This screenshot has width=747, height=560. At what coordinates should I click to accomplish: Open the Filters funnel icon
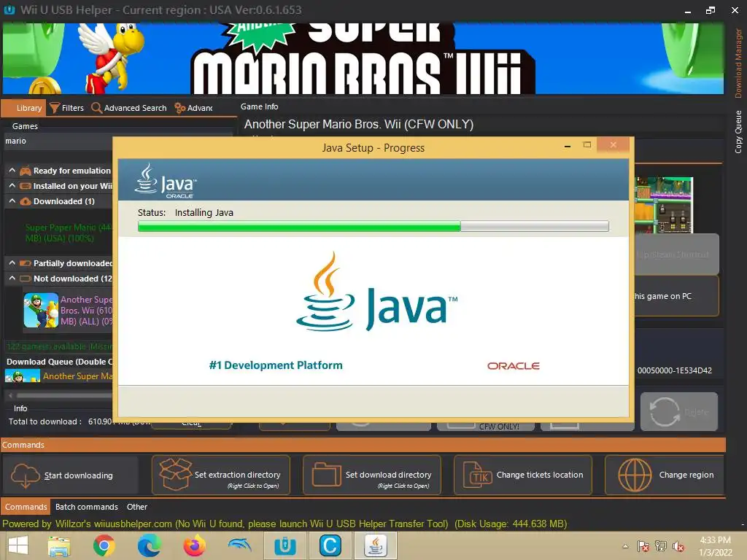point(55,108)
